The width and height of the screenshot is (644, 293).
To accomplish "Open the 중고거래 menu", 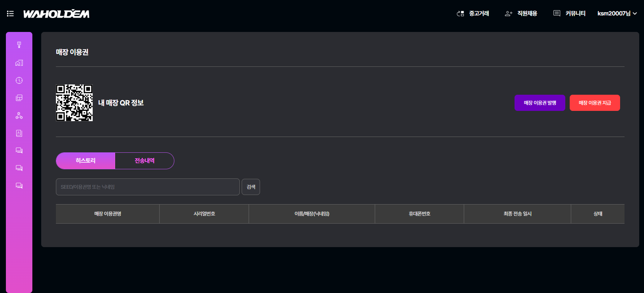I will tap(473, 14).
